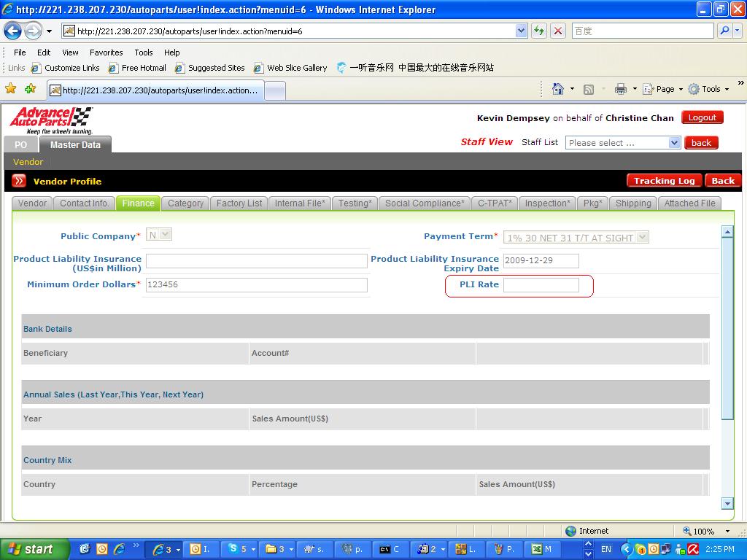Open the Social Compliance tab

pyautogui.click(x=425, y=203)
